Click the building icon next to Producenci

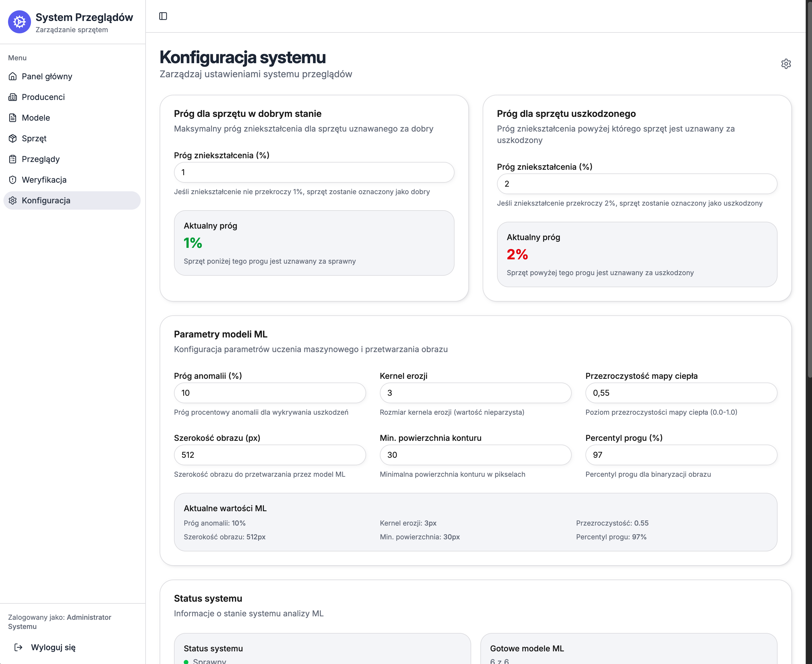pyautogui.click(x=13, y=97)
